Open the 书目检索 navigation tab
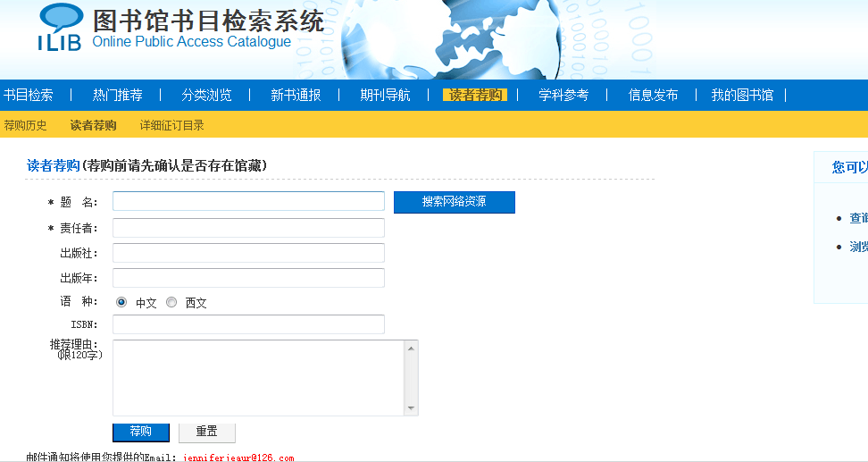Image resolution: width=868 pixels, height=462 pixels. click(x=29, y=95)
